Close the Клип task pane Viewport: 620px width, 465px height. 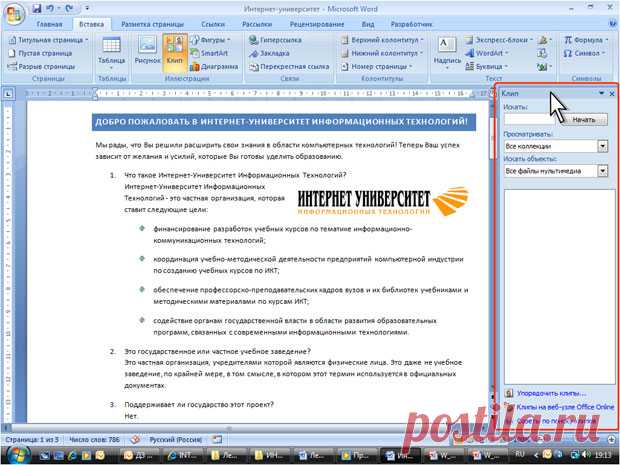612,94
